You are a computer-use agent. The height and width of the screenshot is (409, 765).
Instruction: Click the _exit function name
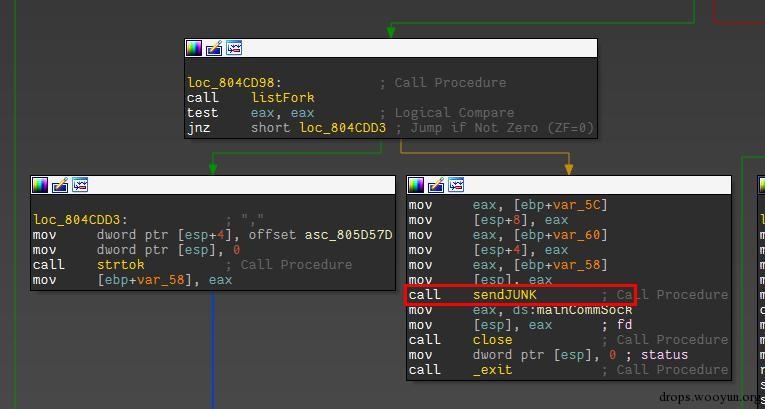coord(492,370)
